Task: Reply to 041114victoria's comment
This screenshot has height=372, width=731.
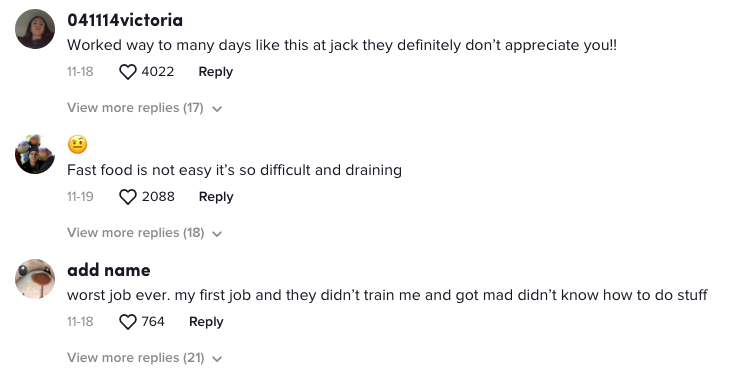Action: [215, 72]
